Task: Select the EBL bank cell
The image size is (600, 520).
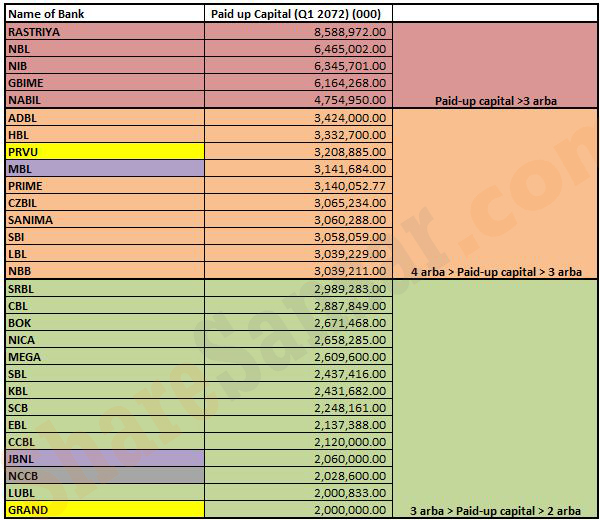Action: [x=105, y=425]
